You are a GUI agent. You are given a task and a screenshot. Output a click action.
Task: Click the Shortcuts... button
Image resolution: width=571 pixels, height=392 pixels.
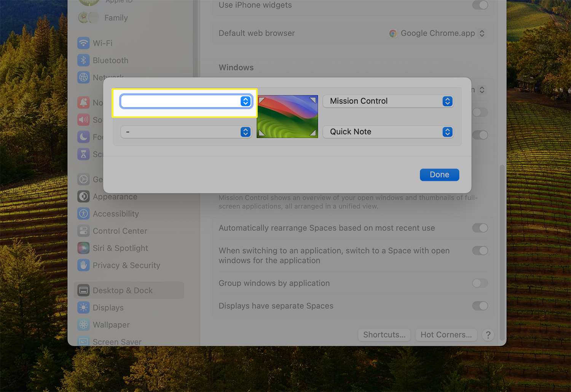(384, 335)
